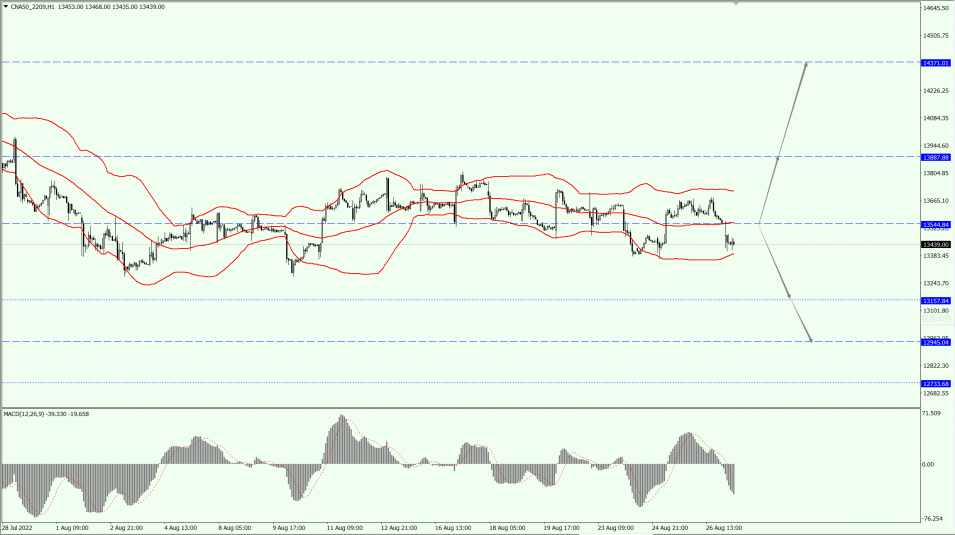Click the MACD scale value 71.509

click(x=933, y=412)
